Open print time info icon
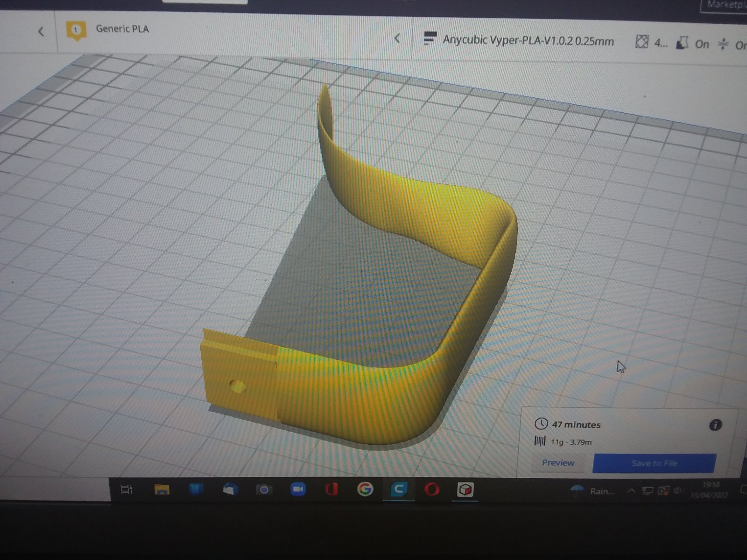 (715, 425)
